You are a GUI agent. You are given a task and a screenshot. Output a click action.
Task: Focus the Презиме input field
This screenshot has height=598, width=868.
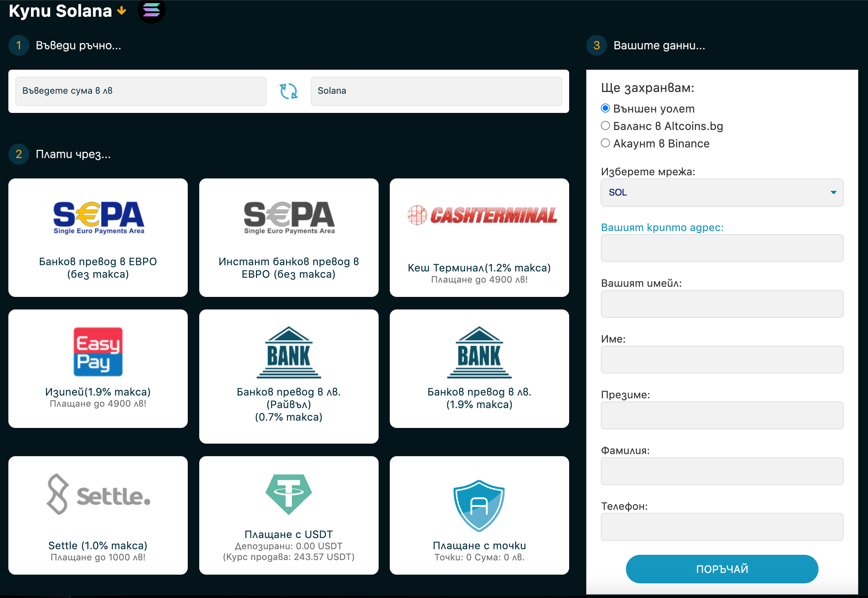point(722,415)
